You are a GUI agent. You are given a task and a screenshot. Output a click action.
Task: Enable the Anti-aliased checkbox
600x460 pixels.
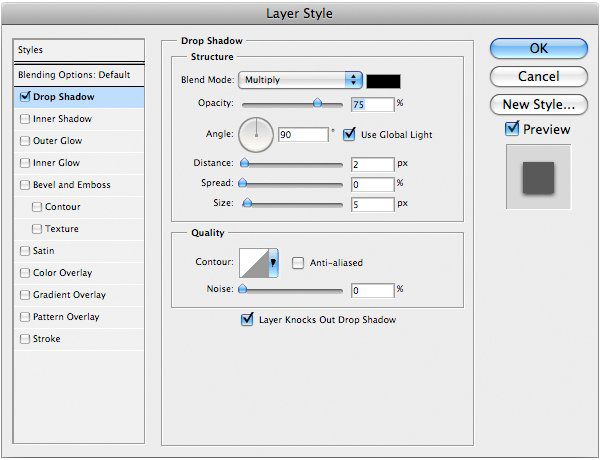[298, 263]
